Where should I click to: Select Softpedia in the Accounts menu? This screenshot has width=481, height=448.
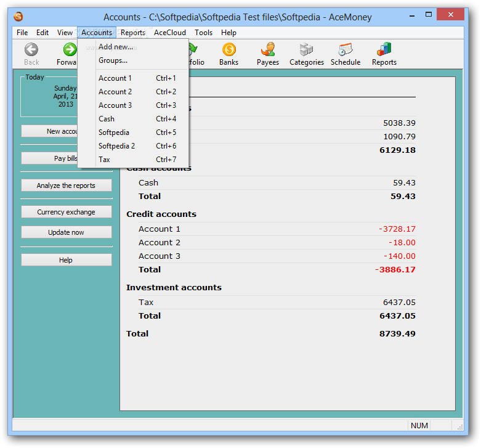pyautogui.click(x=133, y=132)
